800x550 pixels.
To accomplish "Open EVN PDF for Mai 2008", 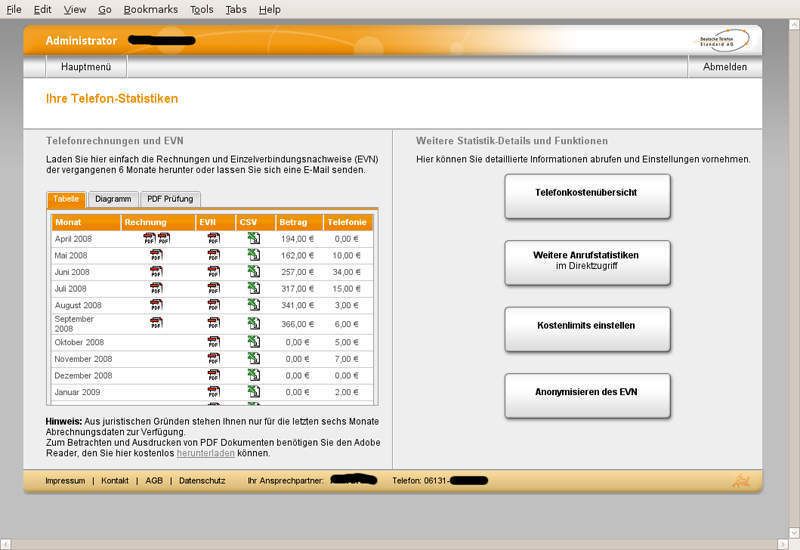I will coord(214,255).
